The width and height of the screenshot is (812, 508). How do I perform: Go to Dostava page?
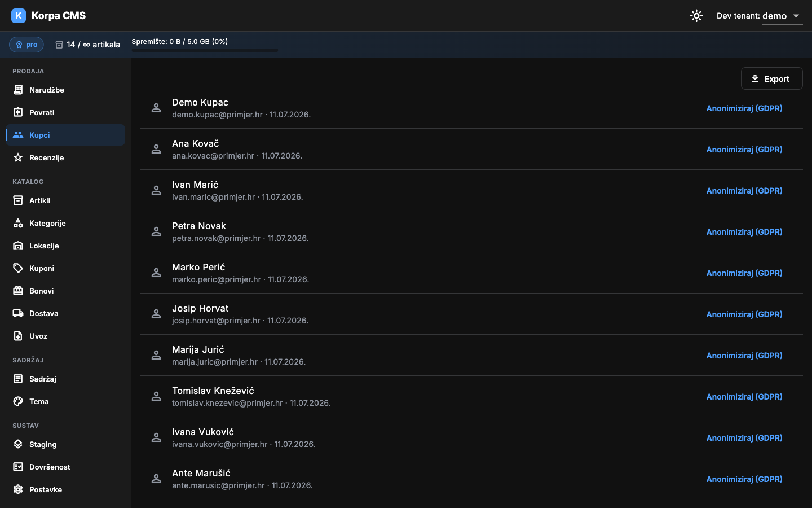(65, 313)
